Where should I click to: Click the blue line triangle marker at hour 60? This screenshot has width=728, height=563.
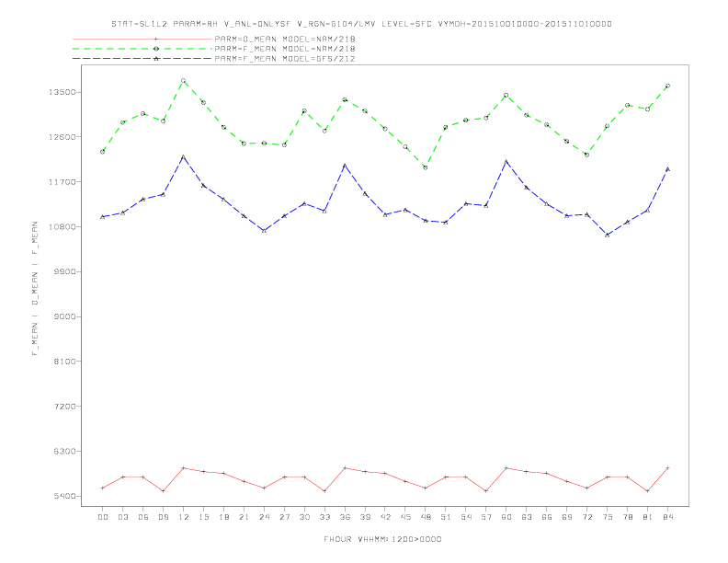pos(506,162)
